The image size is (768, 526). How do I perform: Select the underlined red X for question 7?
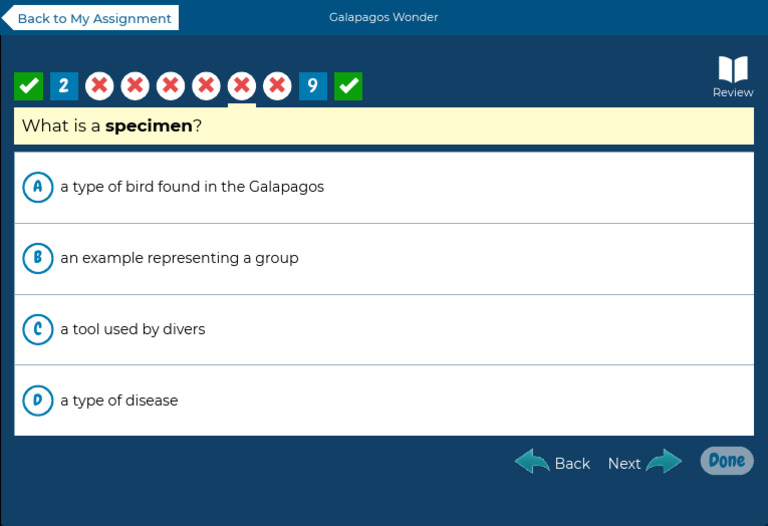pos(242,86)
